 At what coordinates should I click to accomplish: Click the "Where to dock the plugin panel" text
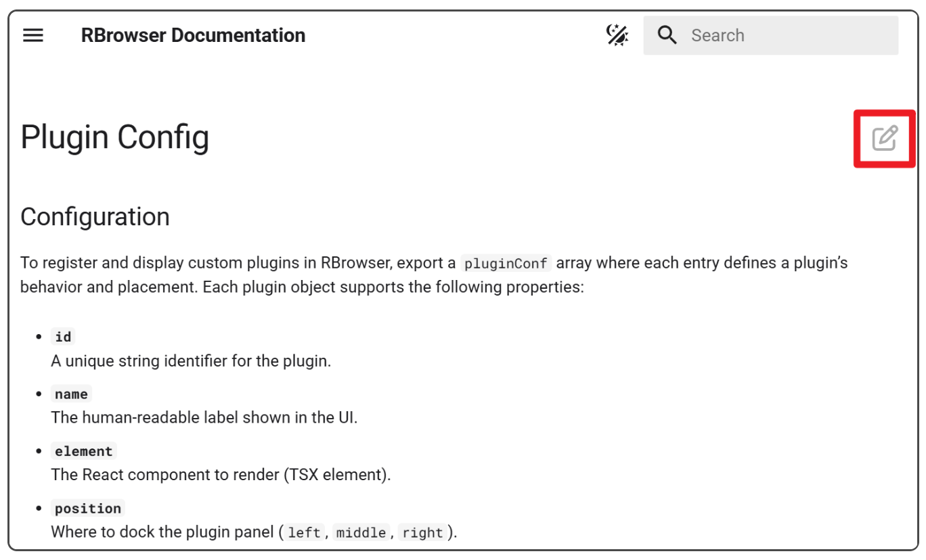162,532
